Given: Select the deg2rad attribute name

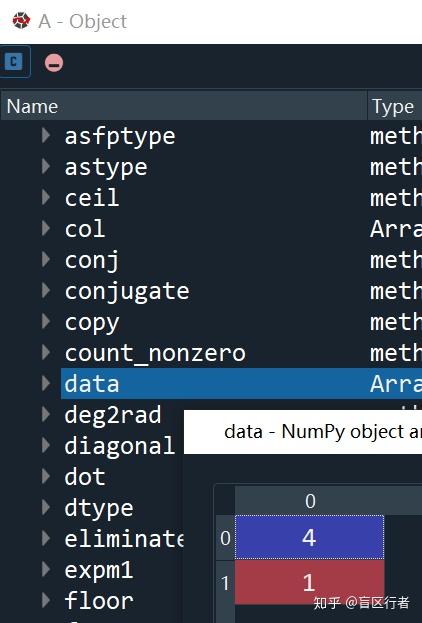Looking at the screenshot, I should tap(113, 415).
